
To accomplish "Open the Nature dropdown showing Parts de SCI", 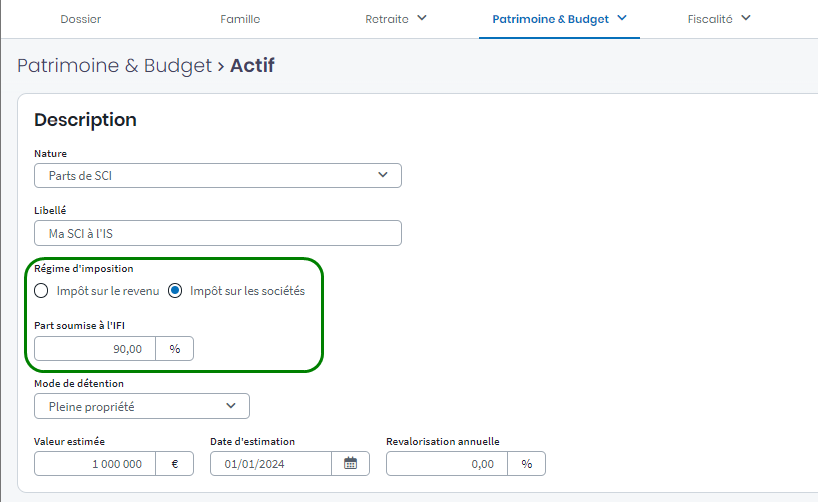I will (x=218, y=176).
